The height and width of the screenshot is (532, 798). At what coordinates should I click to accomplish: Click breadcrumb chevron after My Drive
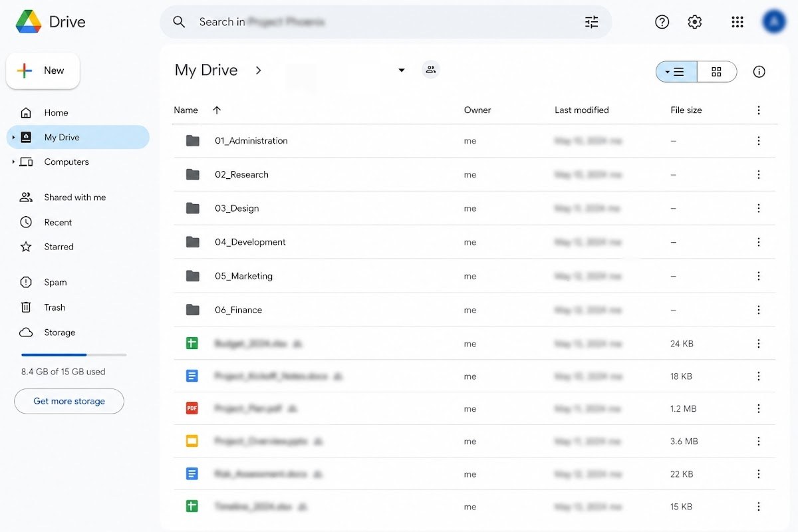pyautogui.click(x=259, y=70)
